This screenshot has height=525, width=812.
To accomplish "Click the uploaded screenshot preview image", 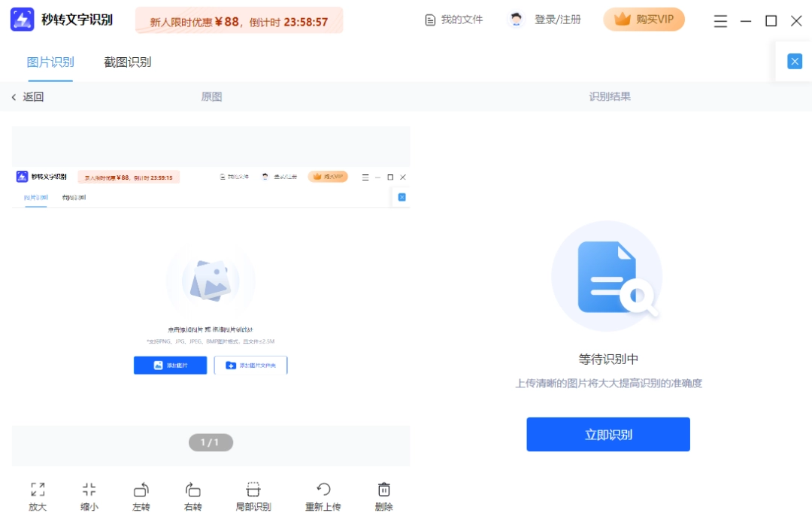I will (211, 293).
